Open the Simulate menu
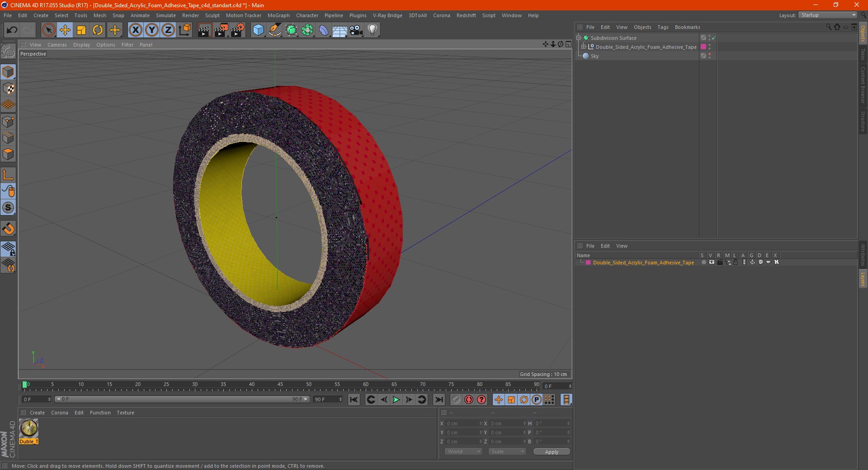This screenshot has height=470, width=868. tap(165, 15)
